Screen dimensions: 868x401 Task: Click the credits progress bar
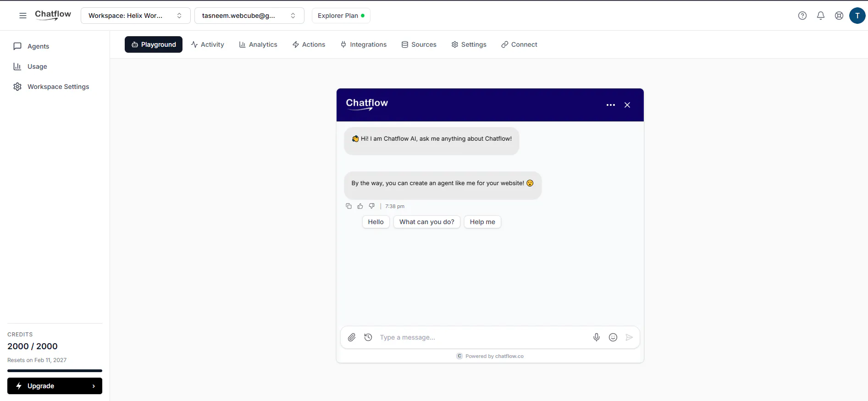[x=55, y=371]
